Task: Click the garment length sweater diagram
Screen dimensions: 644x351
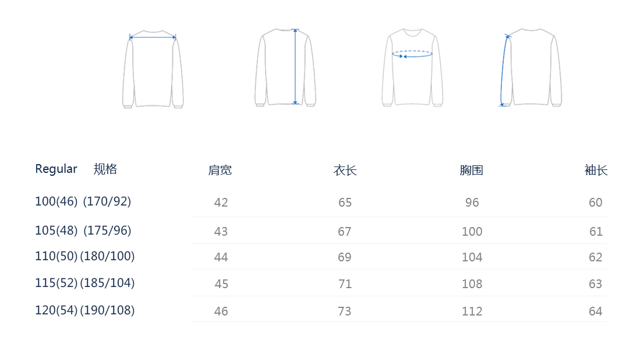Action: tap(285, 68)
